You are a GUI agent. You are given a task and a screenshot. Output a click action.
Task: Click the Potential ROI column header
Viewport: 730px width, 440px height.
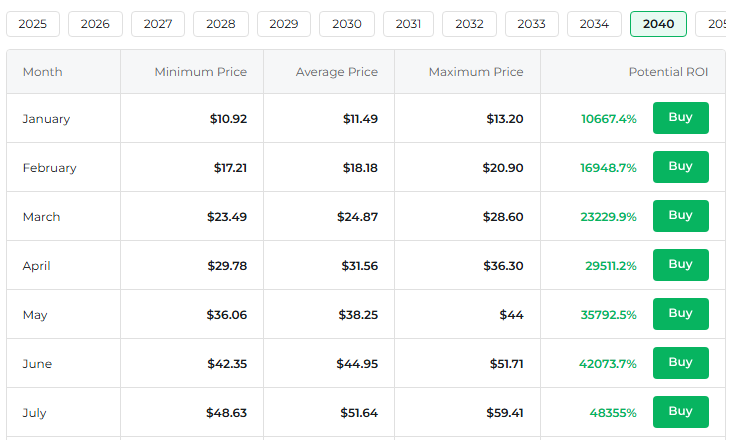coord(668,72)
